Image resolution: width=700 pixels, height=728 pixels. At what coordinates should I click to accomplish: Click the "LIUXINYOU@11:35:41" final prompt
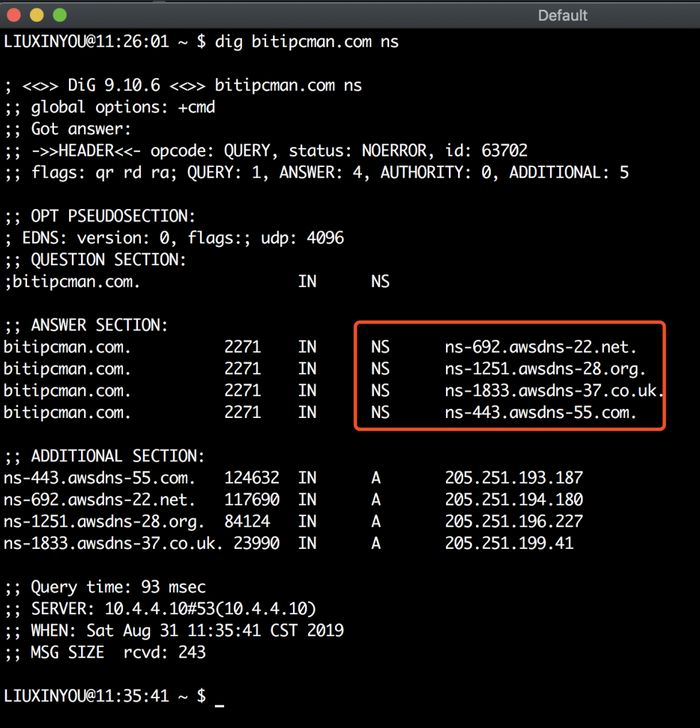[x=86, y=697]
